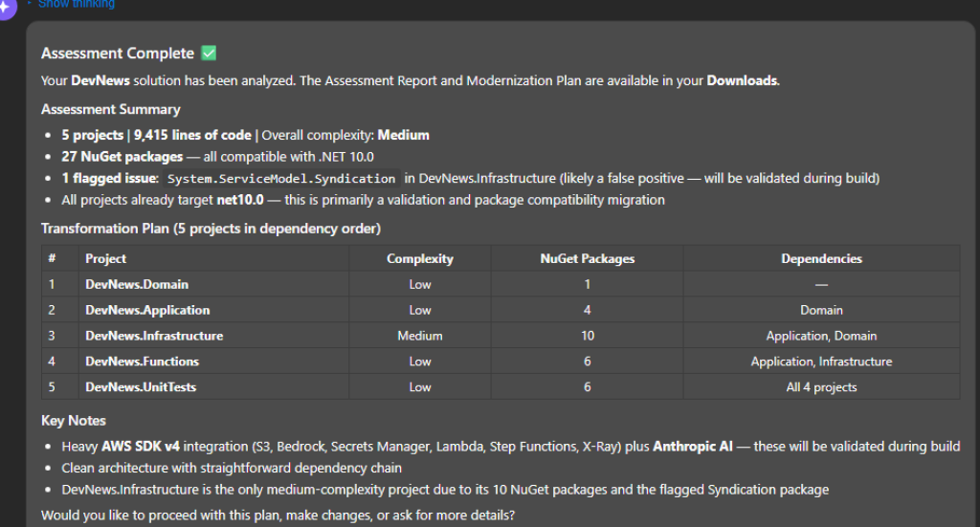Viewport: 980px width, 527px height.
Task: Click the Dependencies column header
Action: point(821,258)
